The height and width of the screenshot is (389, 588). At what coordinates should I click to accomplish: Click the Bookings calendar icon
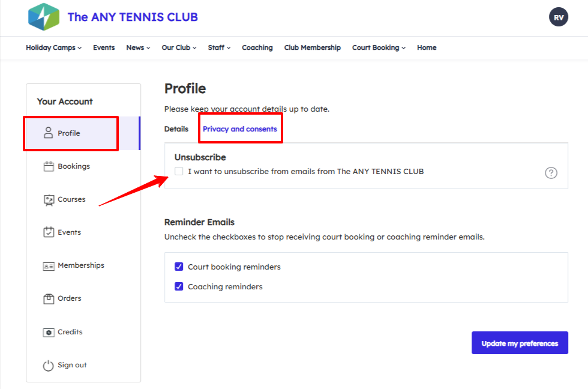49,166
